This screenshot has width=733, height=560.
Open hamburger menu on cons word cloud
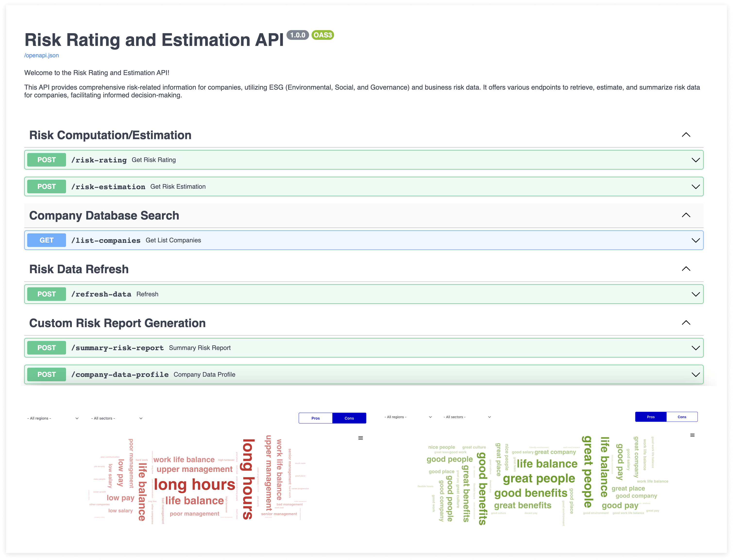(x=361, y=438)
